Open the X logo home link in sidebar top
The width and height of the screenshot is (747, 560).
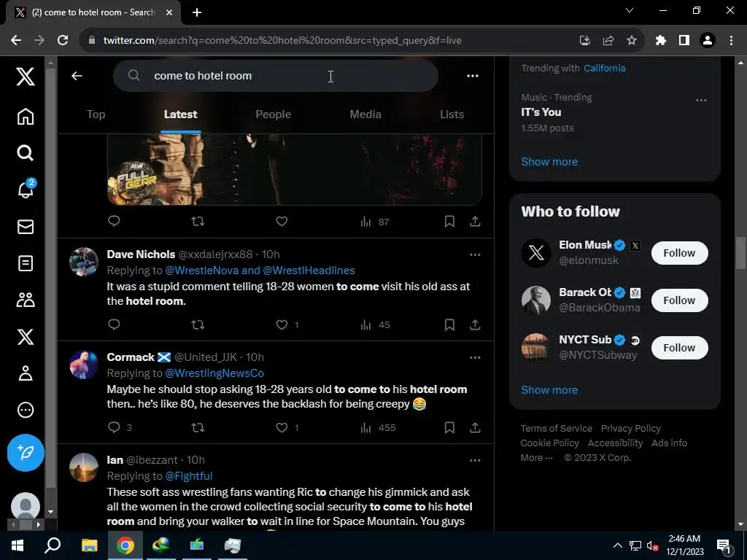pos(26,76)
